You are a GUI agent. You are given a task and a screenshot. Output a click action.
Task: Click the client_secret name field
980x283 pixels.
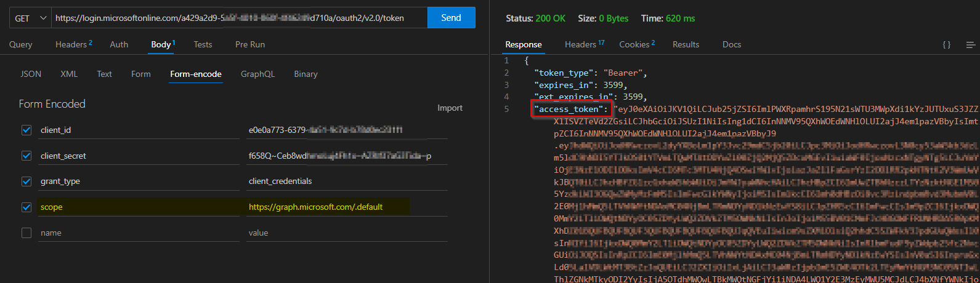[x=139, y=156]
